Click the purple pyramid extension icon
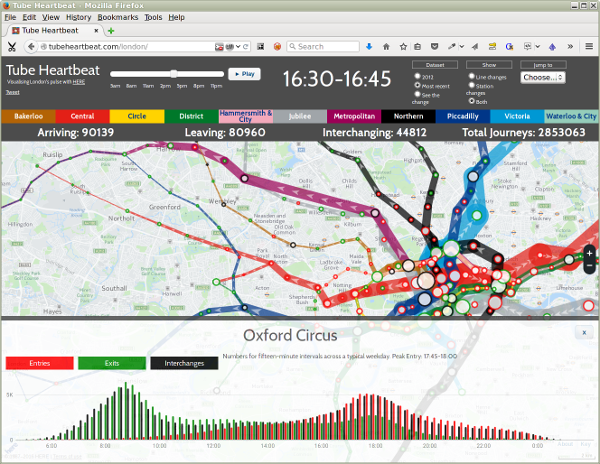This screenshot has height=464, width=600. click(552, 47)
